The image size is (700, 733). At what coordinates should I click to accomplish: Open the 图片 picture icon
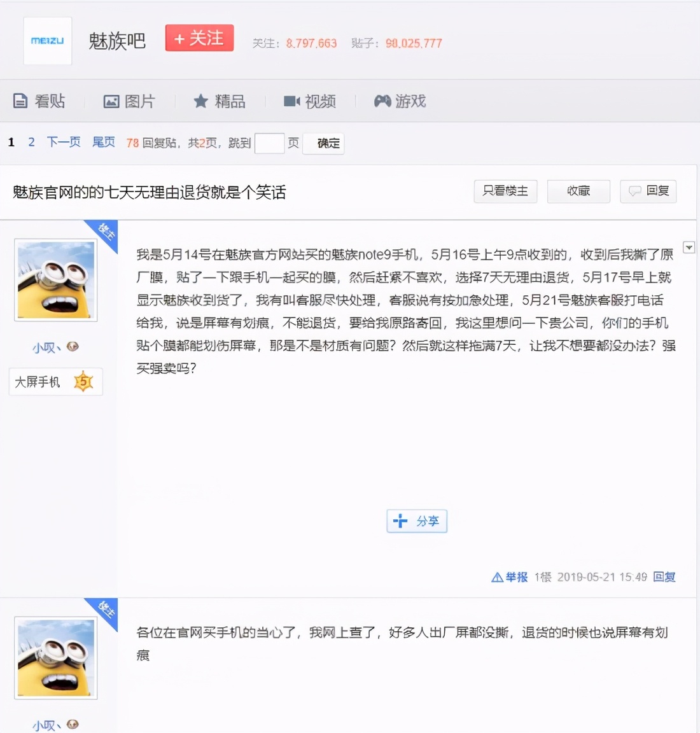(x=111, y=101)
